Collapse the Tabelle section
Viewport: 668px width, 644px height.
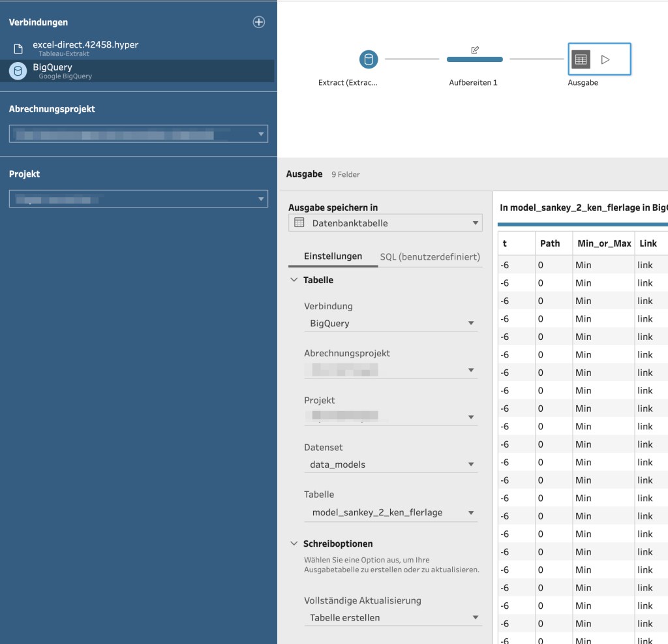click(x=294, y=280)
